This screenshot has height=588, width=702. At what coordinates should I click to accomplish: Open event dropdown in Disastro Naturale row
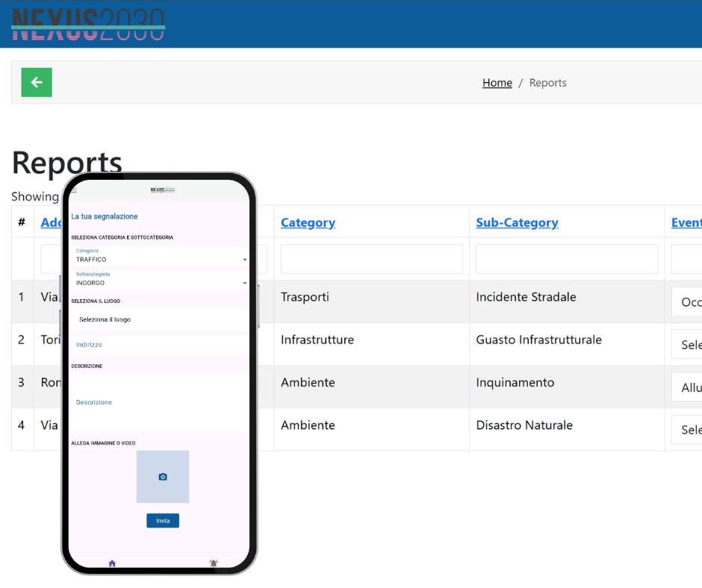[x=686, y=429]
